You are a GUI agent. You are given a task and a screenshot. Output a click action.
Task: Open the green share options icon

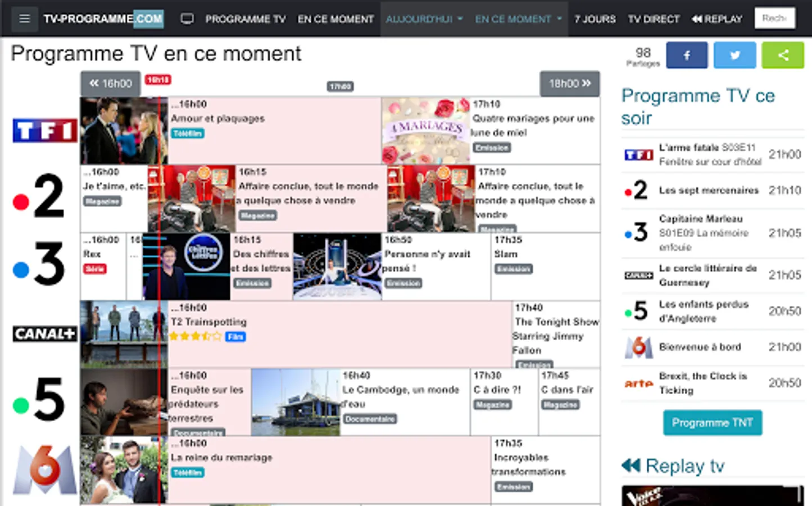pos(782,55)
